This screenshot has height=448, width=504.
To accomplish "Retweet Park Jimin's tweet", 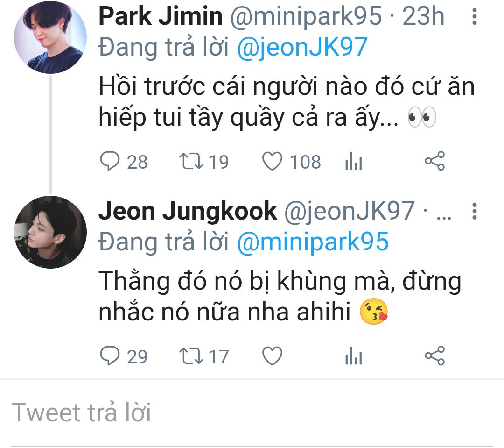I will coord(191,162).
